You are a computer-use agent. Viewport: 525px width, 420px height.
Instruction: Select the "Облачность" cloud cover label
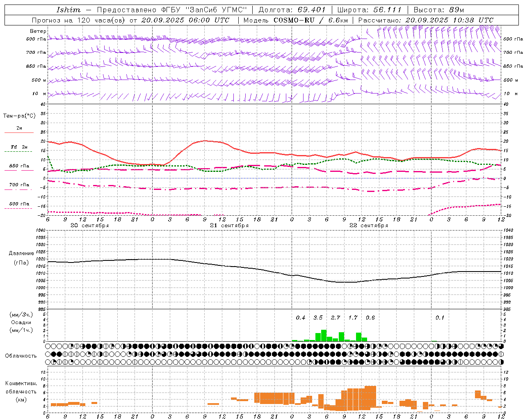click(x=21, y=356)
